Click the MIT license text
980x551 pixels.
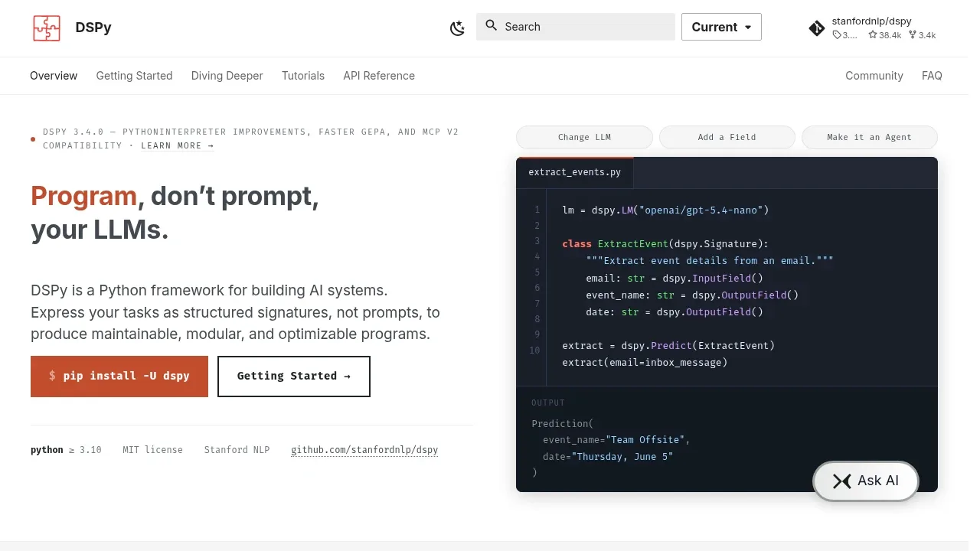click(153, 450)
